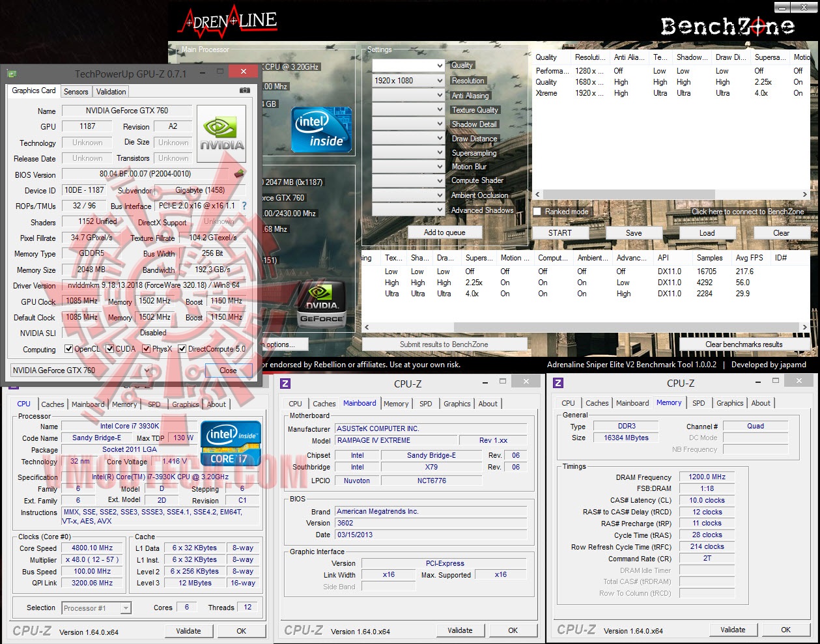Screen dimensions: 820x644
Task: Open the Advanced Shadows dropdown
Action: point(408,210)
